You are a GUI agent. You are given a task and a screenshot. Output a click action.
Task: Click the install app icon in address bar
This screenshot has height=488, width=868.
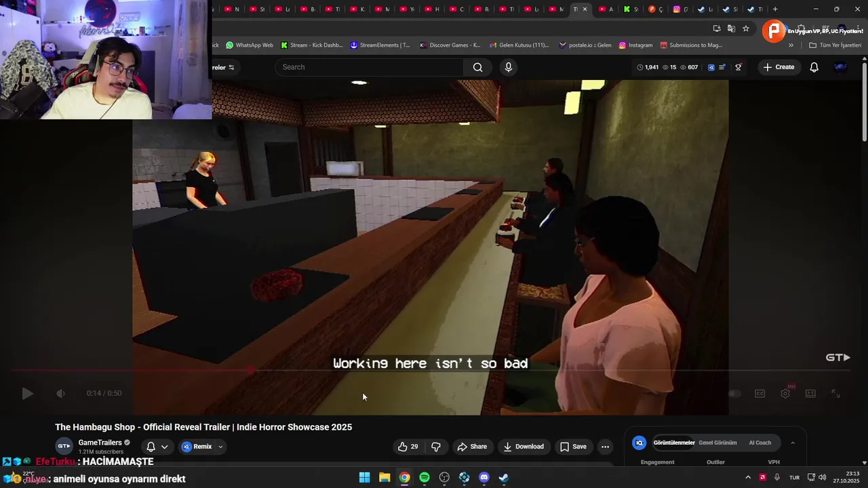(717, 28)
